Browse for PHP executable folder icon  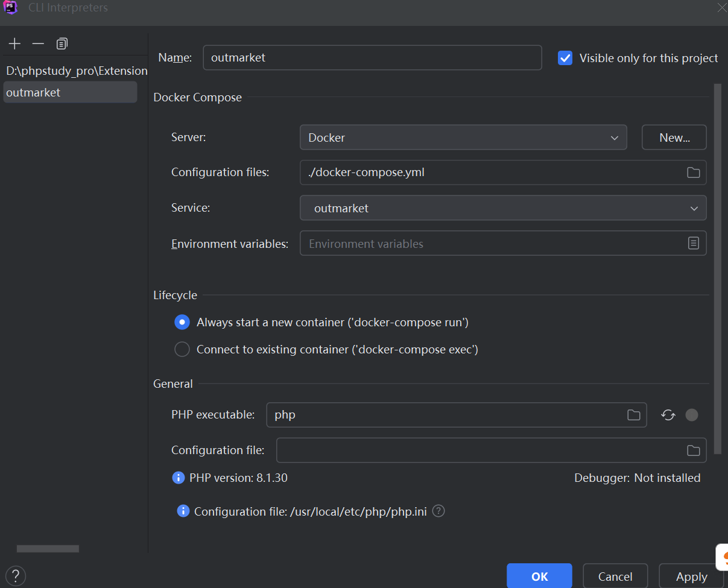click(x=633, y=415)
